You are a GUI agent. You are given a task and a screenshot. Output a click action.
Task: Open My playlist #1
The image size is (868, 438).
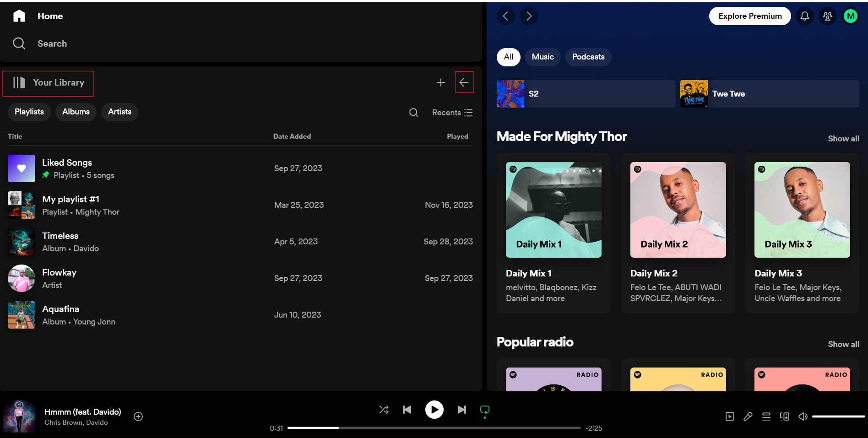click(240, 205)
